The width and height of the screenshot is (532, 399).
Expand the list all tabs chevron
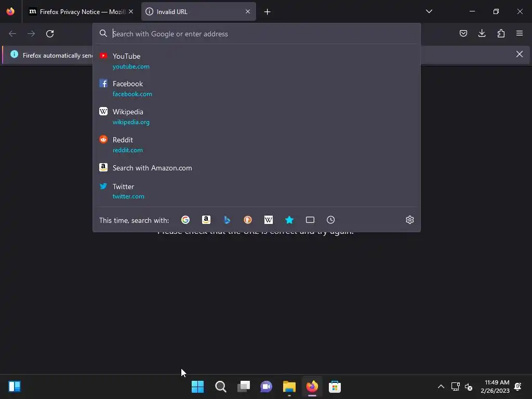(429, 11)
